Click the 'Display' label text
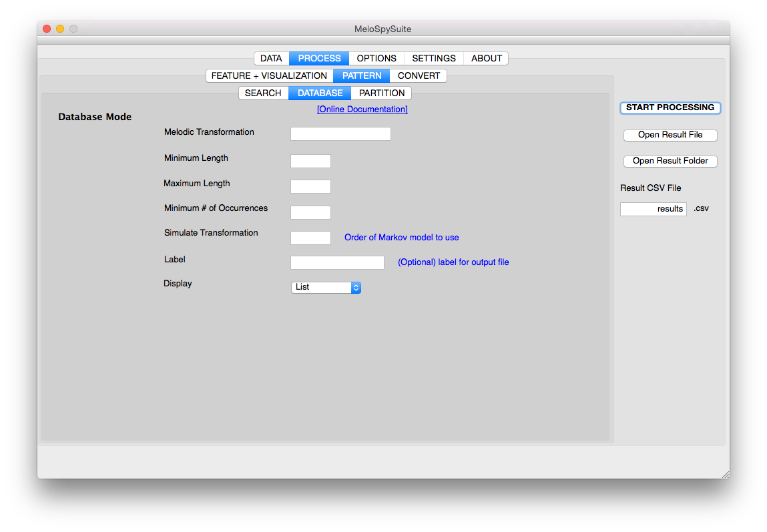Screen dimensions: 767x532 click(x=178, y=284)
